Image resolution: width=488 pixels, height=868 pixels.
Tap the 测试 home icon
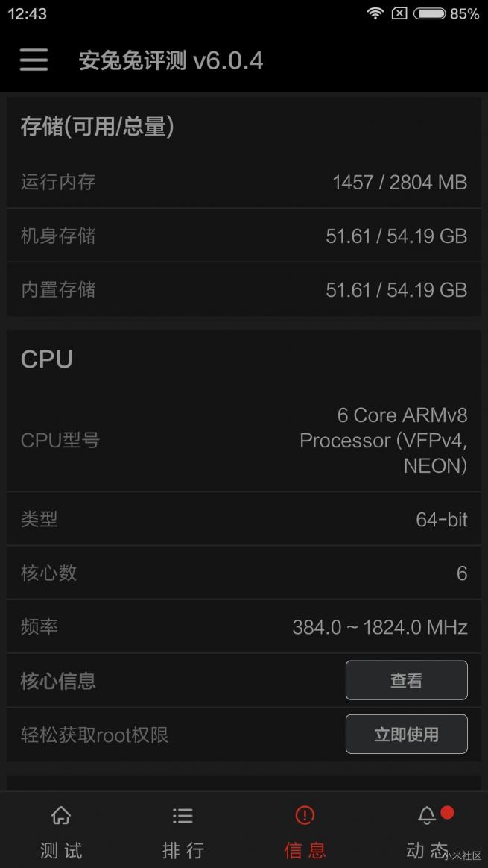60,815
